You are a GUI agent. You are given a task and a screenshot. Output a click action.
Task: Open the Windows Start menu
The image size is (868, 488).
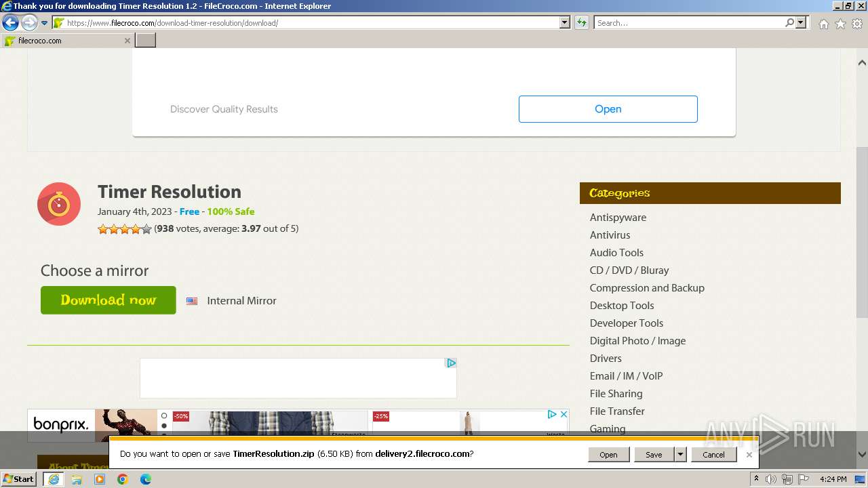click(x=19, y=479)
